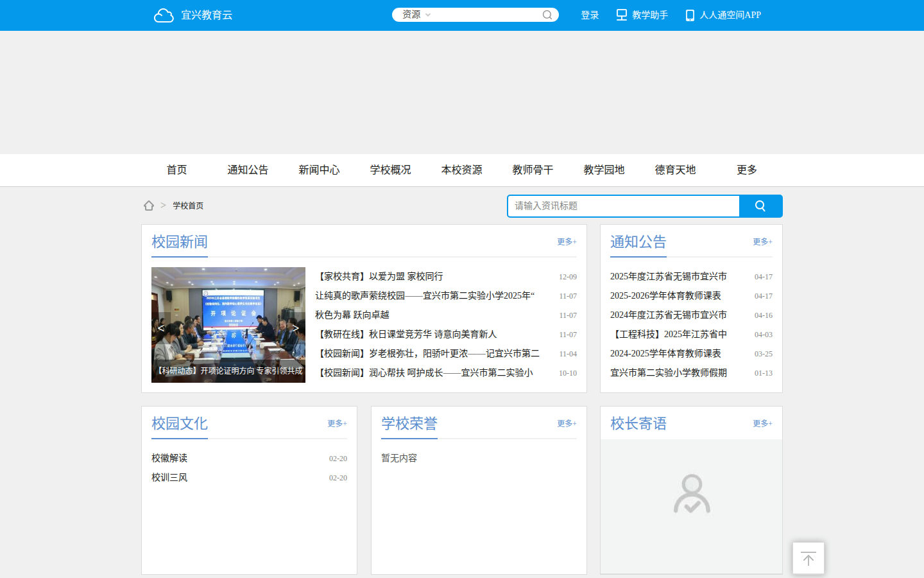The height and width of the screenshot is (578, 924).
Task: Click the 教学助手 text link
Action: click(x=650, y=15)
